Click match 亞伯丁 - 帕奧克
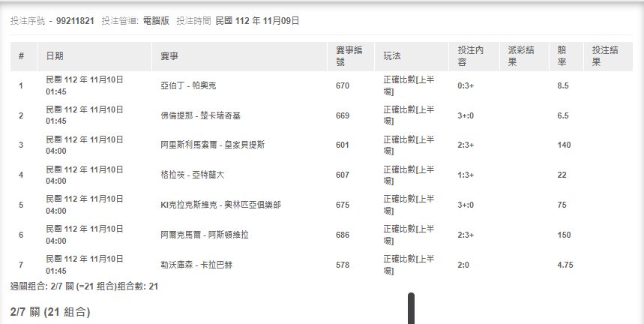The width and height of the screenshot is (644, 324). coord(188,85)
